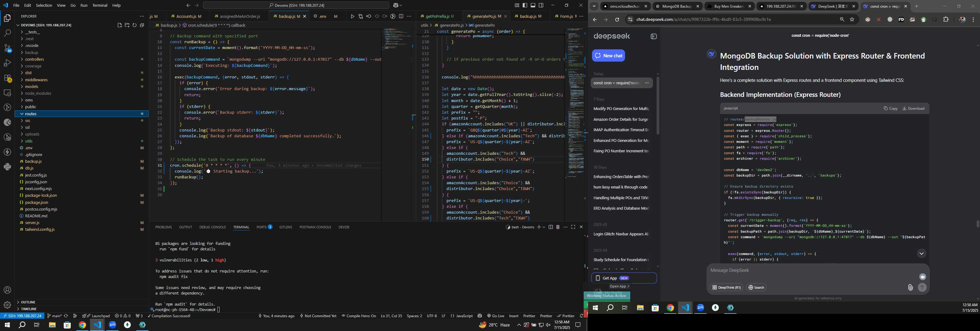Screen dimensions: 980x331
Task: Click the backup.js editor minimap
Action: click(396, 39)
